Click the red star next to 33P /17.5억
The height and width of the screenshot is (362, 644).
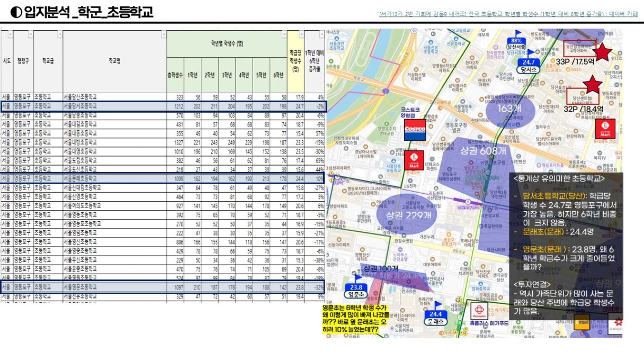click(602, 52)
